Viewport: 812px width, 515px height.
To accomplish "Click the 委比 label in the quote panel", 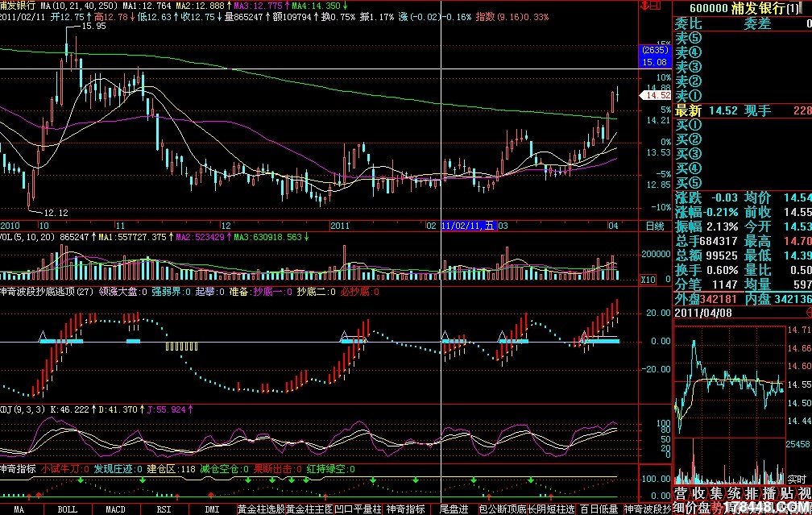I will coord(688,23).
